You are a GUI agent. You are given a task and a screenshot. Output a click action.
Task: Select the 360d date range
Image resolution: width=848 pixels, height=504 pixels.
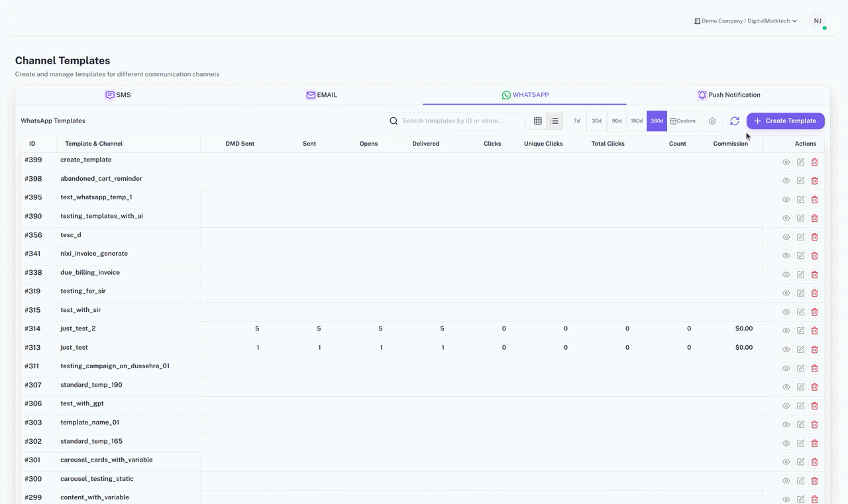657,121
